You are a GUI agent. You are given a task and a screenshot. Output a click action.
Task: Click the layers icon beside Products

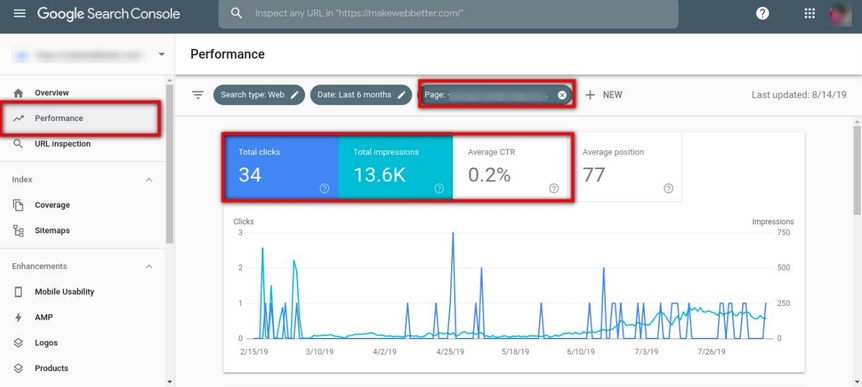coord(18,368)
